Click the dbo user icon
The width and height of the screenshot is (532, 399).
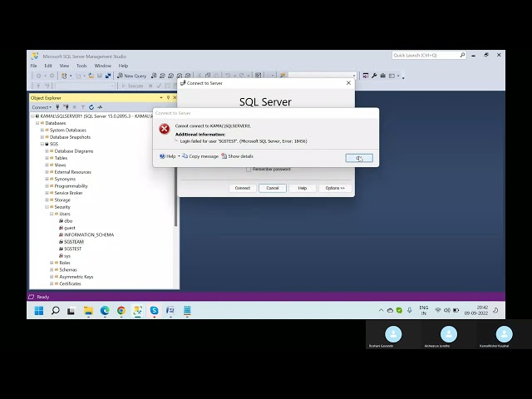61,221
